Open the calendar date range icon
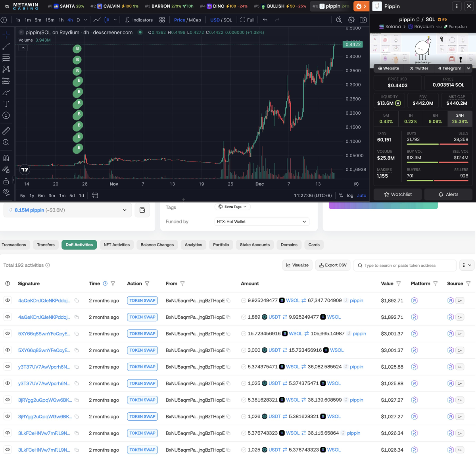 coord(95,195)
